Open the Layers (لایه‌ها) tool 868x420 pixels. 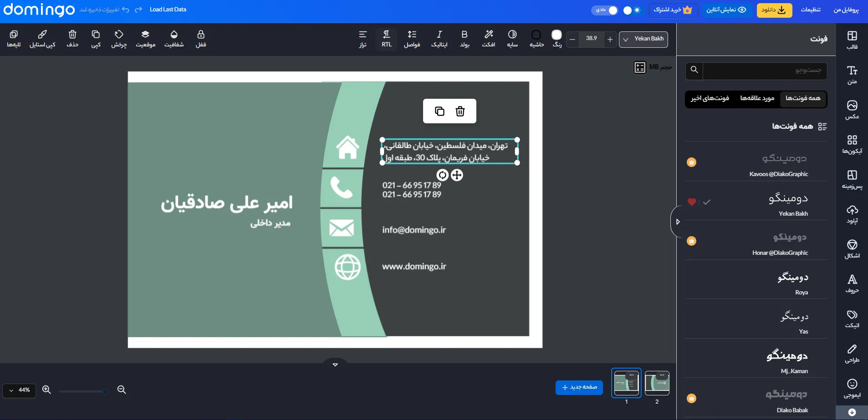(14, 39)
